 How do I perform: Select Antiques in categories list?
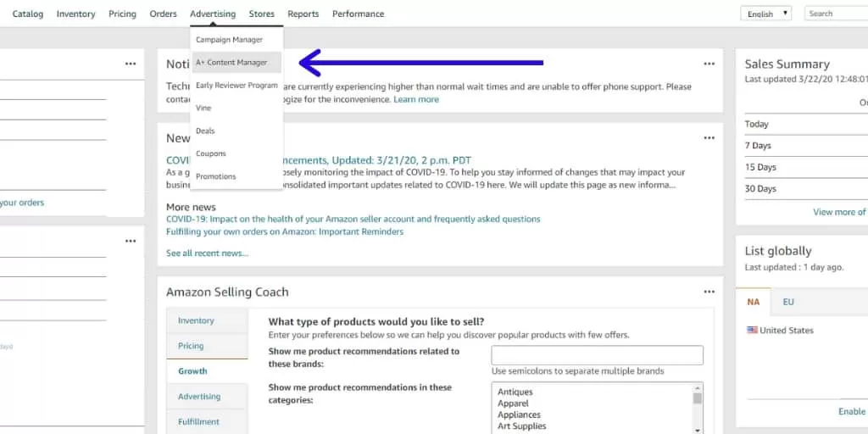pyautogui.click(x=515, y=392)
